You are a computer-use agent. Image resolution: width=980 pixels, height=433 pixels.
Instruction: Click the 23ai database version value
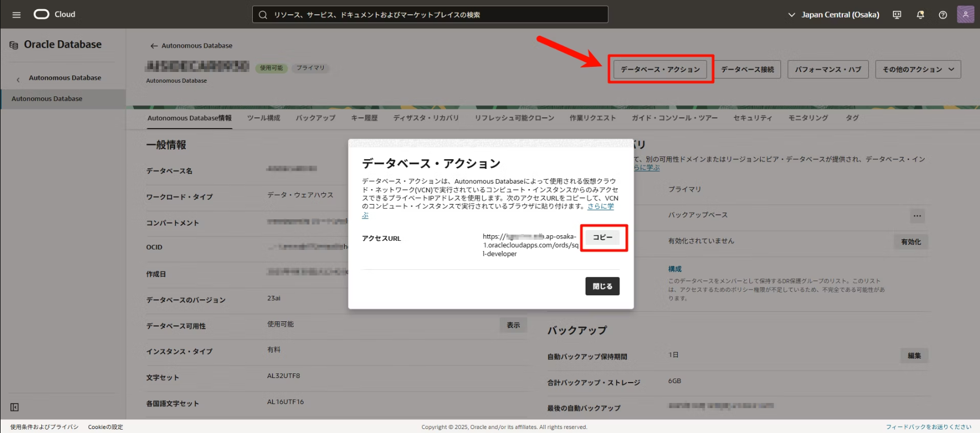[x=274, y=298]
